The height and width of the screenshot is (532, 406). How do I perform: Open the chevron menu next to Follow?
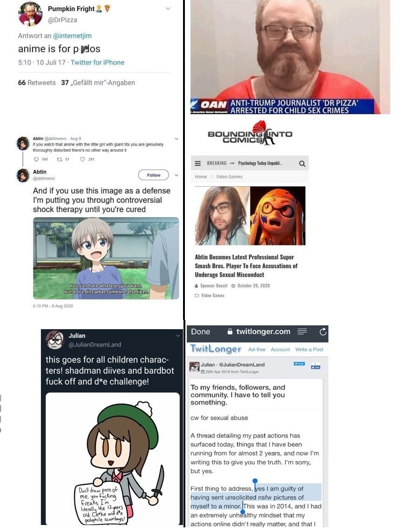click(x=176, y=175)
